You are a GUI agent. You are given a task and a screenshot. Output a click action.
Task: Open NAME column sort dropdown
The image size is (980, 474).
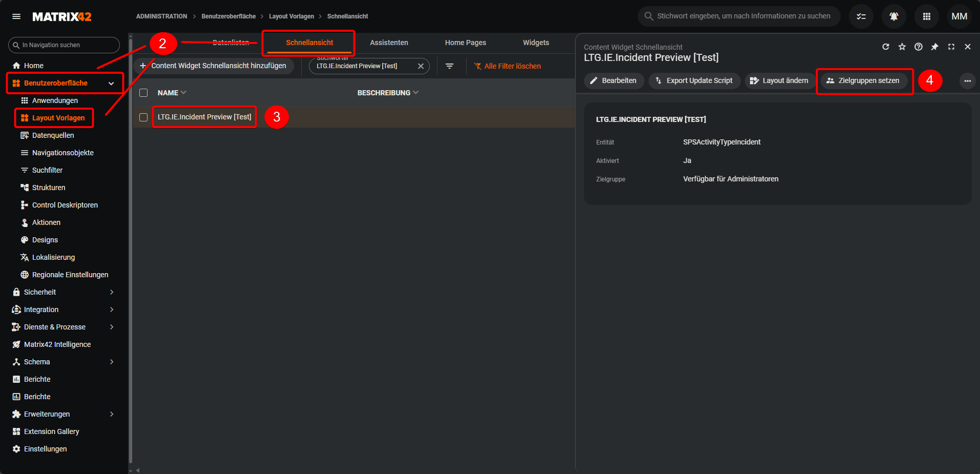(183, 93)
